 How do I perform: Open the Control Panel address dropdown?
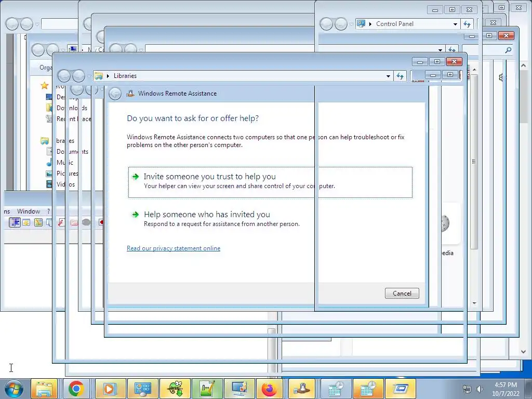click(x=455, y=24)
